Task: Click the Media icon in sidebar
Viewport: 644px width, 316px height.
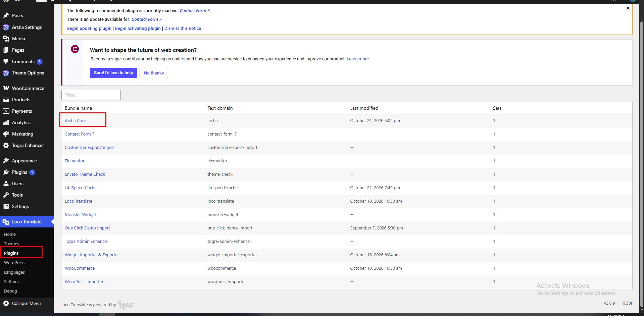Action: point(6,39)
